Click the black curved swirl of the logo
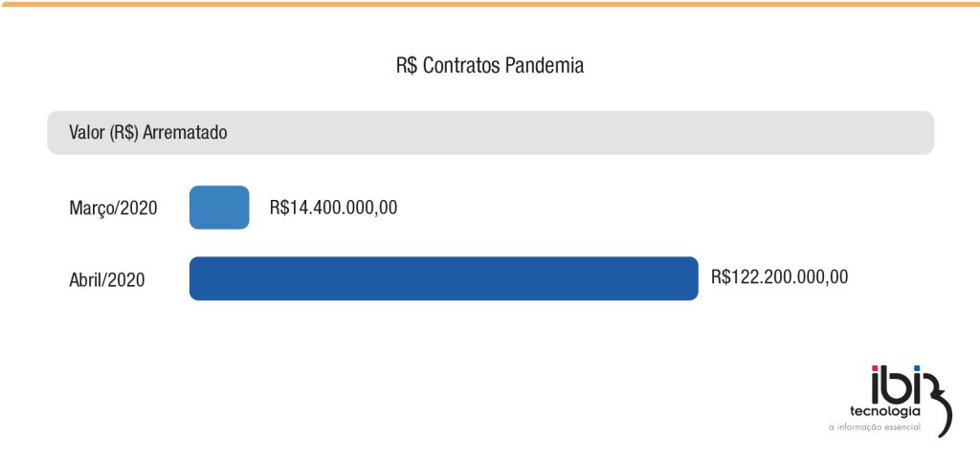 943,407
